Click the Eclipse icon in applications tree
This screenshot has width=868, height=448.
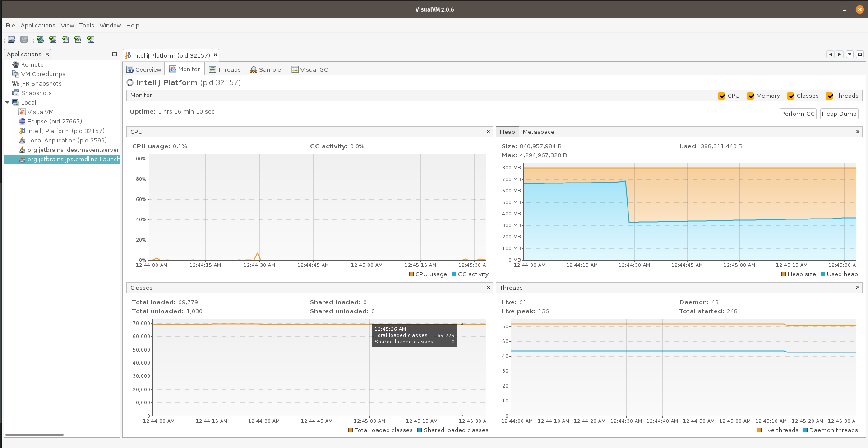(22, 121)
